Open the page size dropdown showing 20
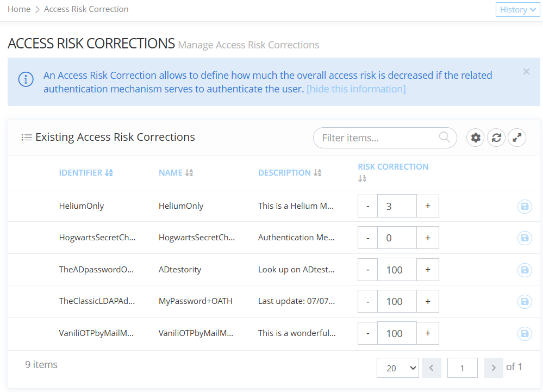The height and width of the screenshot is (392, 543). click(398, 368)
